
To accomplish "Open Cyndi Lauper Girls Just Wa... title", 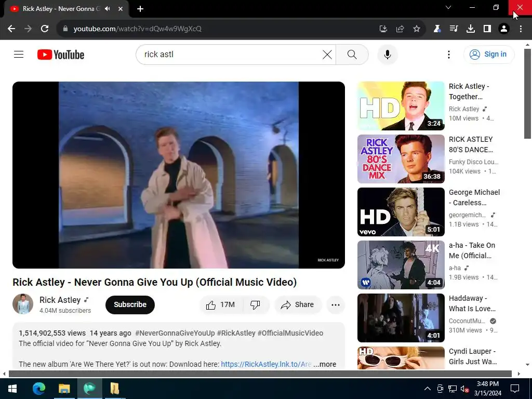I will pos(473,356).
